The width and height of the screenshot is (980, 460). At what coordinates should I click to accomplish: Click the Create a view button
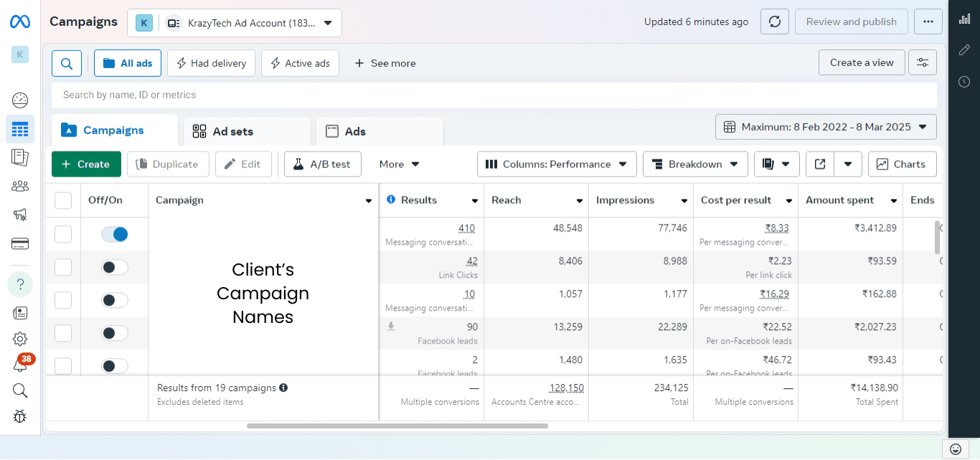[x=862, y=62]
